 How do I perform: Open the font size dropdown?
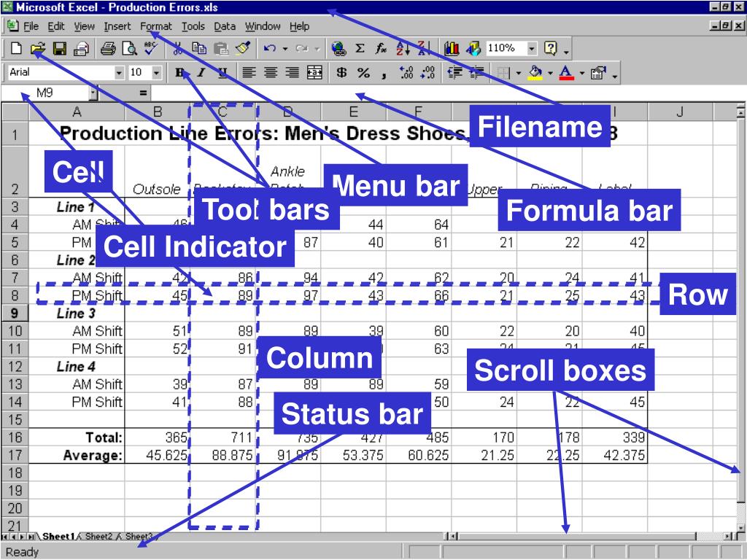pos(156,72)
